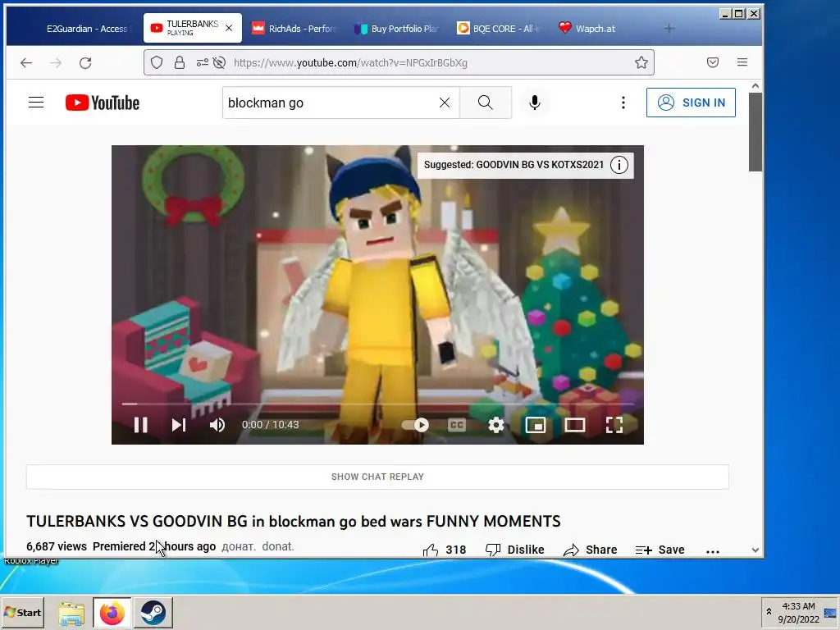Open the Windows Start menu
The height and width of the screenshot is (630, 840).
click(x=22, y=612)
